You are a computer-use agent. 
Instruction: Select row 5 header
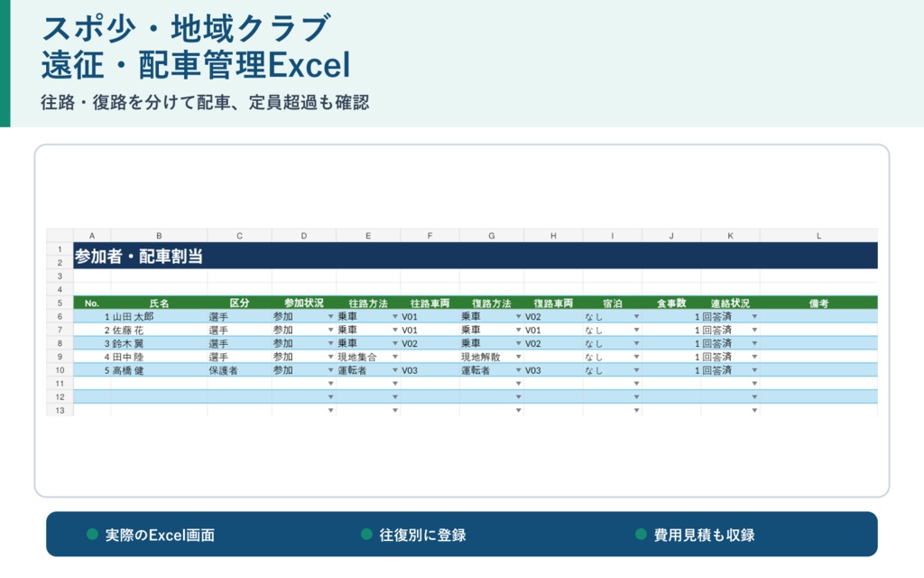click(x=60, y=303)
